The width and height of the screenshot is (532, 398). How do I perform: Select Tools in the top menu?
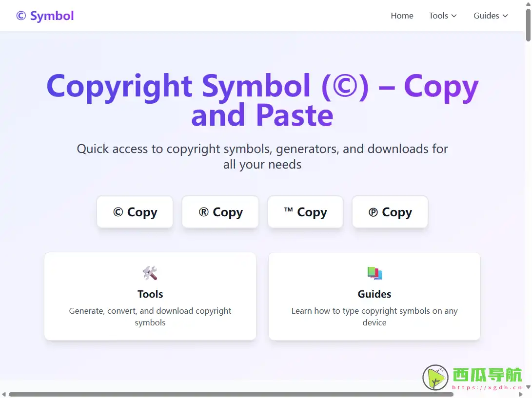pyautogui.click(x=438, y=16)
